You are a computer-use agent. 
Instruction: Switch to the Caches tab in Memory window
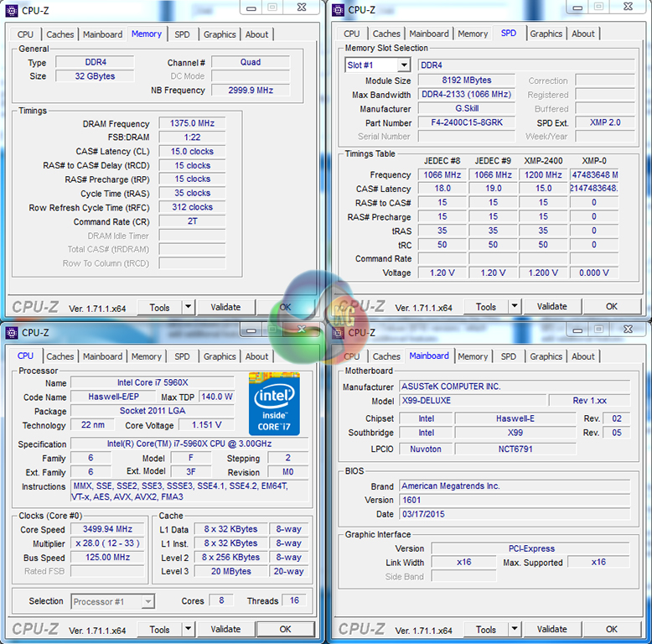point(60,34)
